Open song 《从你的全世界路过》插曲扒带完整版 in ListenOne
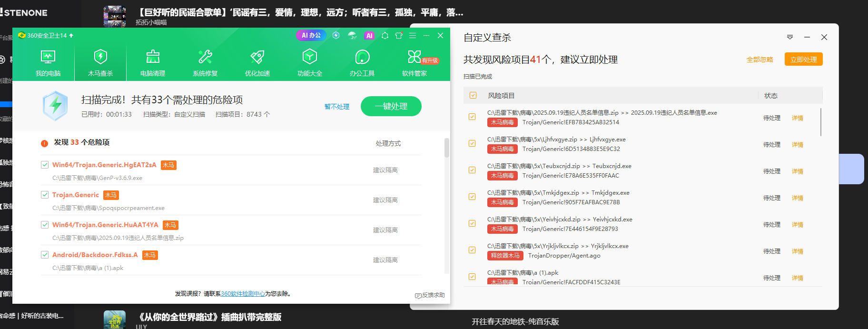 point(209,317)
